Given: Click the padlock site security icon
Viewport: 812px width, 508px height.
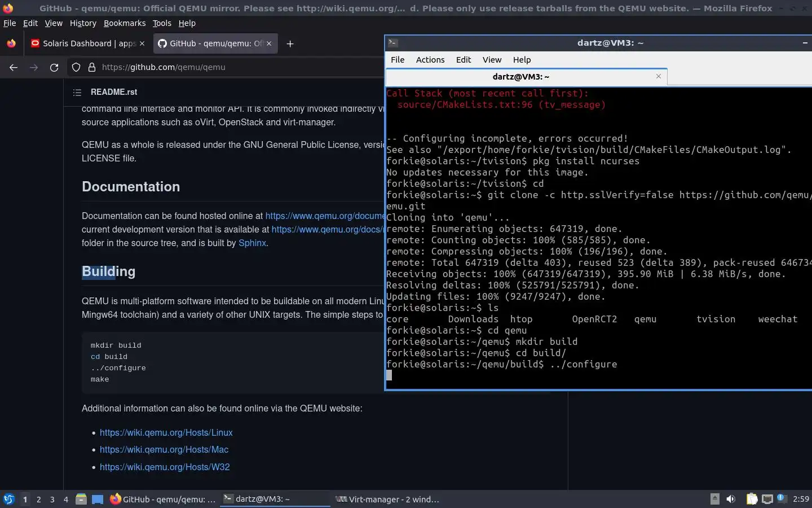Looking at the screenshot, I should [x=92, y=67].
